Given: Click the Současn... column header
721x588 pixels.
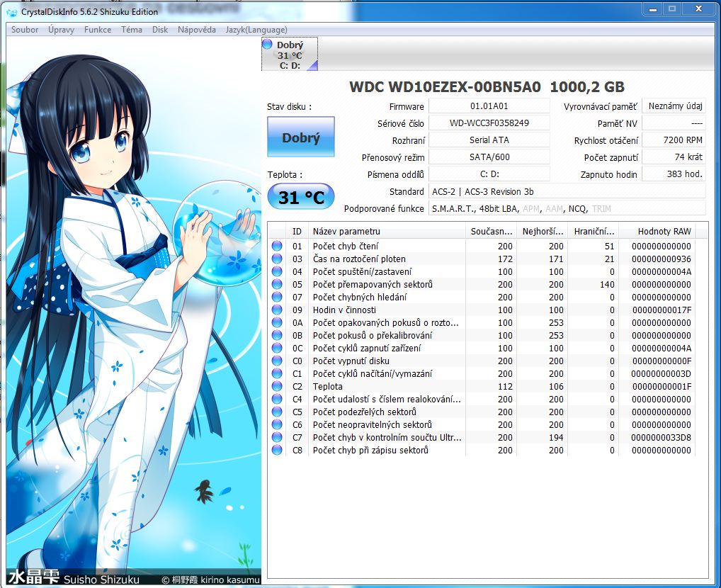Looking at the screenshot, I should coord(491,231).
